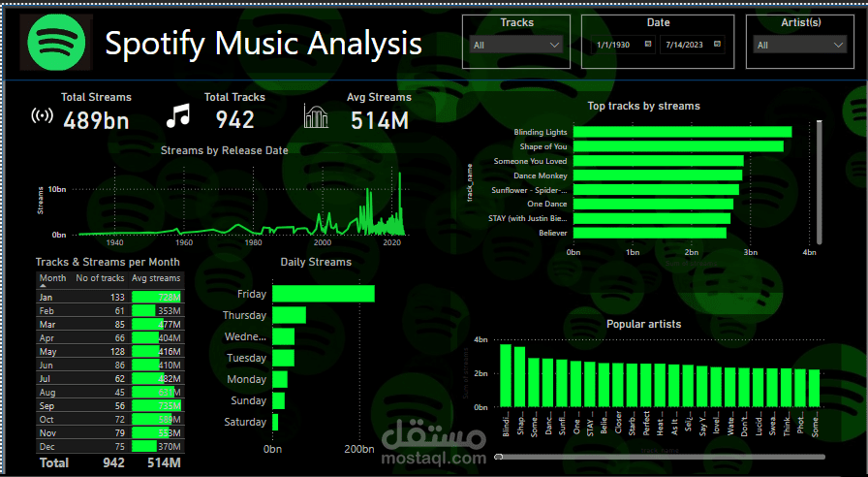Click the end date field 7/14/2023
The image size is (868, 477).
(684, 45)
